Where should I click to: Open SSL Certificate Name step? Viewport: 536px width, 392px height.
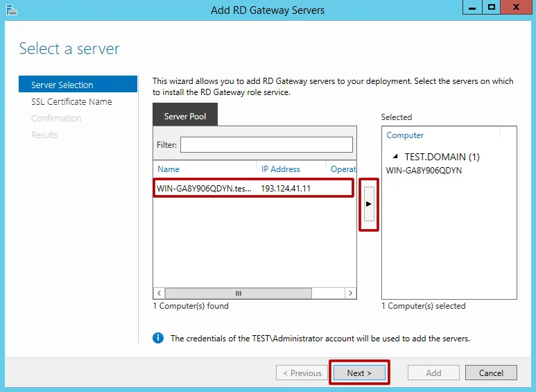(x=71, y=102)
